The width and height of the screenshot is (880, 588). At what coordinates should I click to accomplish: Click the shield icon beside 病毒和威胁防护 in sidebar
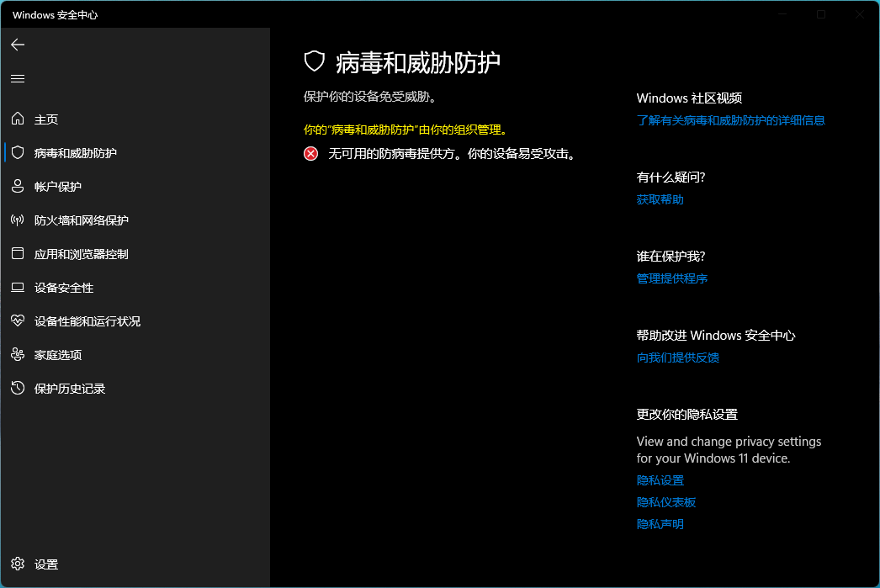pyautogui.click(x=18, y=152)
